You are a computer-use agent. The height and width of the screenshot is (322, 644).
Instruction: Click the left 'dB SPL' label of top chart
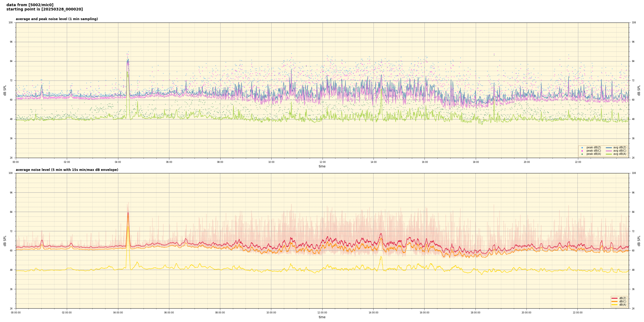click(x=5, y=90)
